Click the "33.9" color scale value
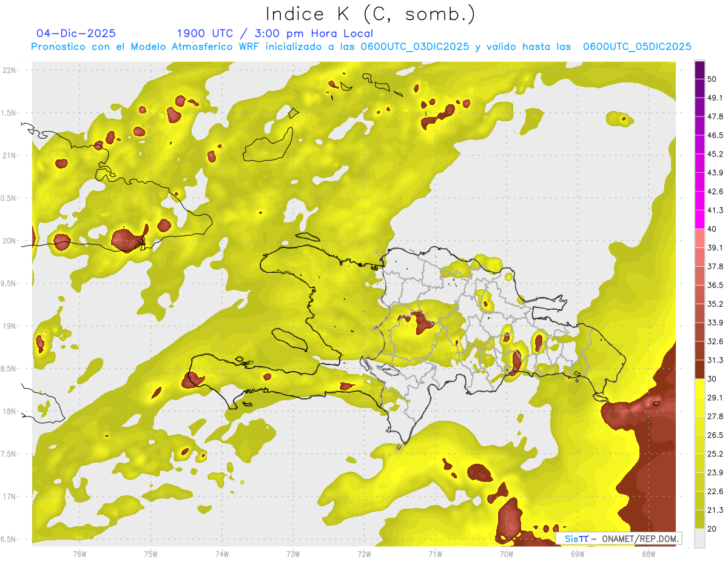Screen dimensions: 728x562 coord(715,323)
